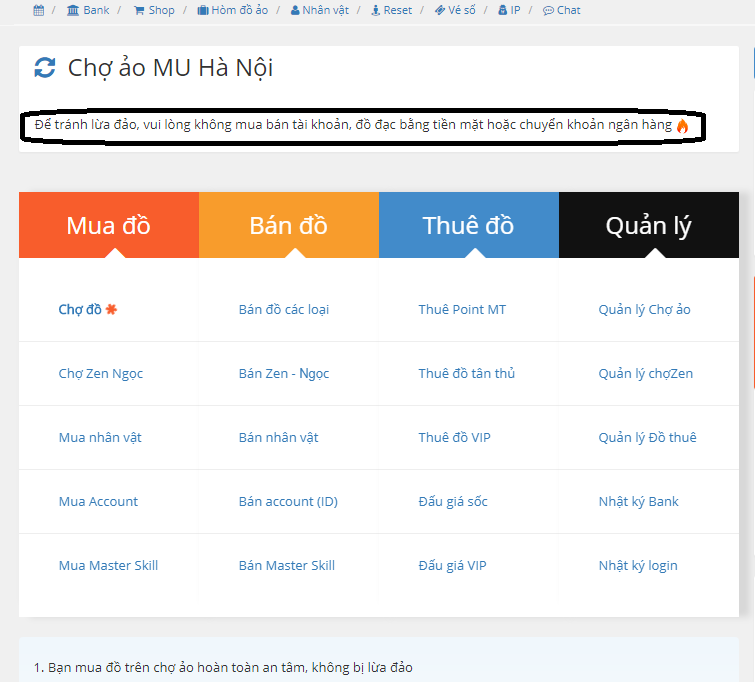
Task: Click the speech bubble icon next to Chat
Action: [x=548, y=10]
